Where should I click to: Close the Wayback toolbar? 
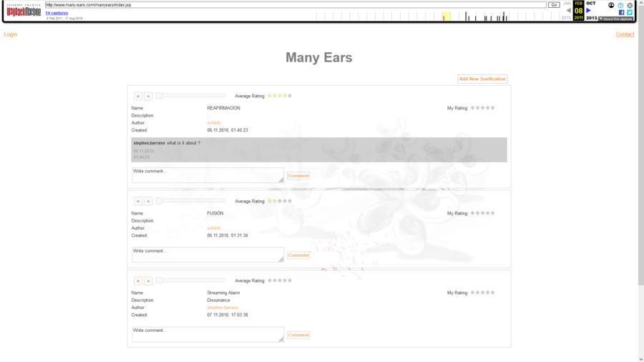630,5
